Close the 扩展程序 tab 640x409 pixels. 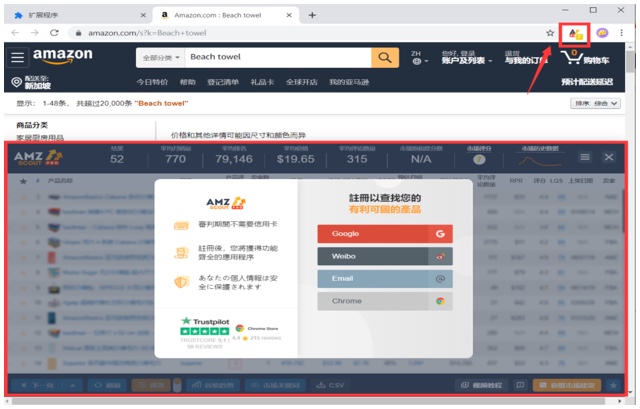click(x=143, y=15)
